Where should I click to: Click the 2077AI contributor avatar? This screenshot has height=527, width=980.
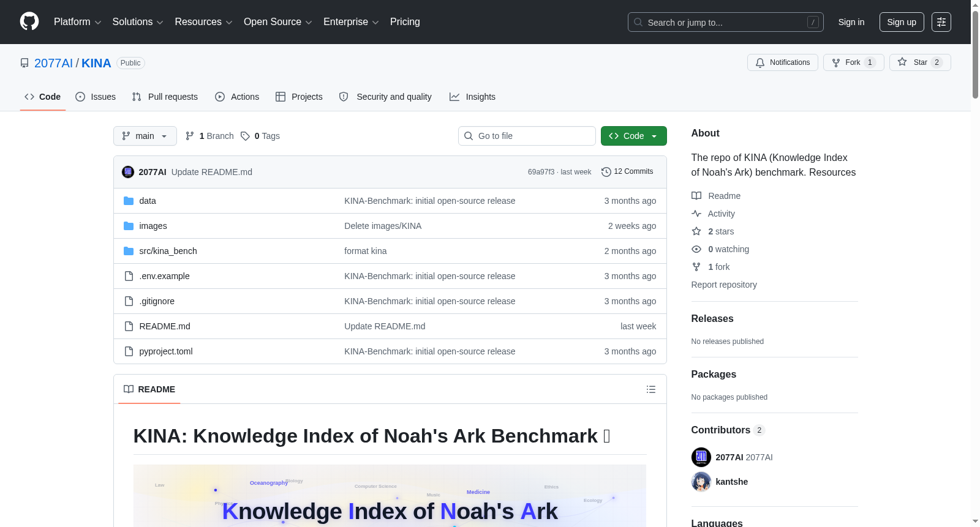[x=701, y=457]
